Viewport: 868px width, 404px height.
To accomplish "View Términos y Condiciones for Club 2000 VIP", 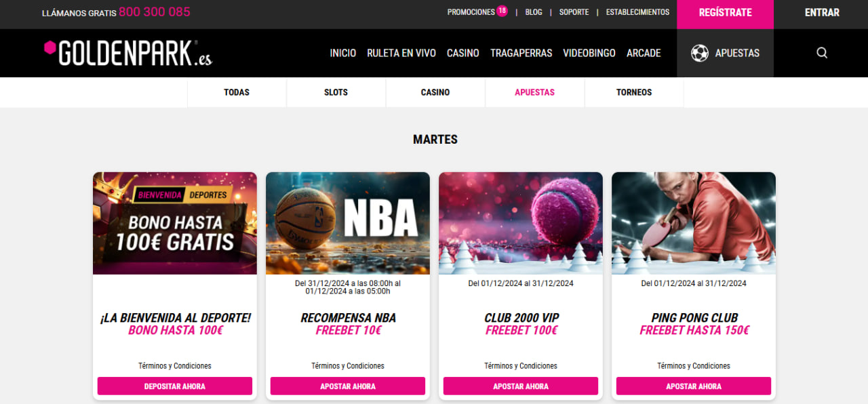I will pyautogui.click(x=521, y=365).
